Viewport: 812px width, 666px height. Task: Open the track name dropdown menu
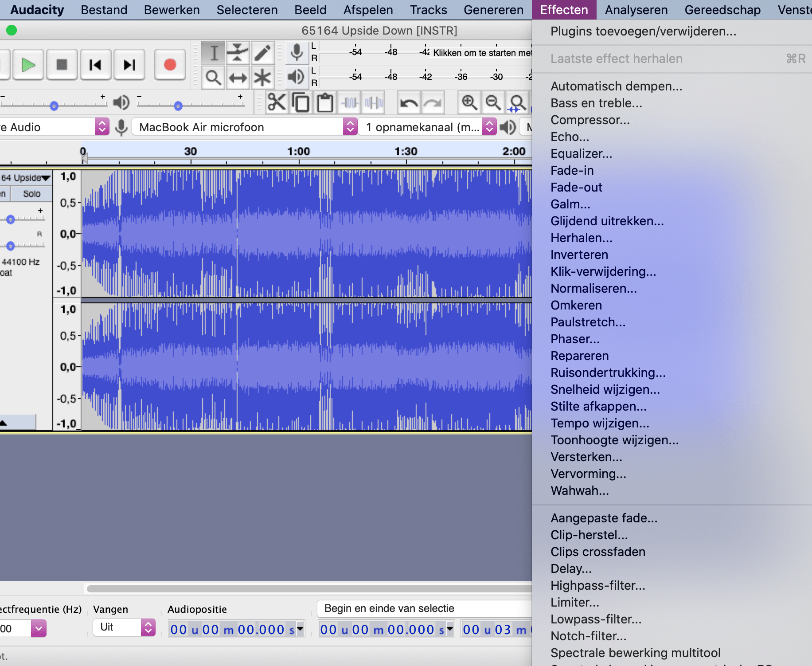pyautogui.click(x=26, y=178)
